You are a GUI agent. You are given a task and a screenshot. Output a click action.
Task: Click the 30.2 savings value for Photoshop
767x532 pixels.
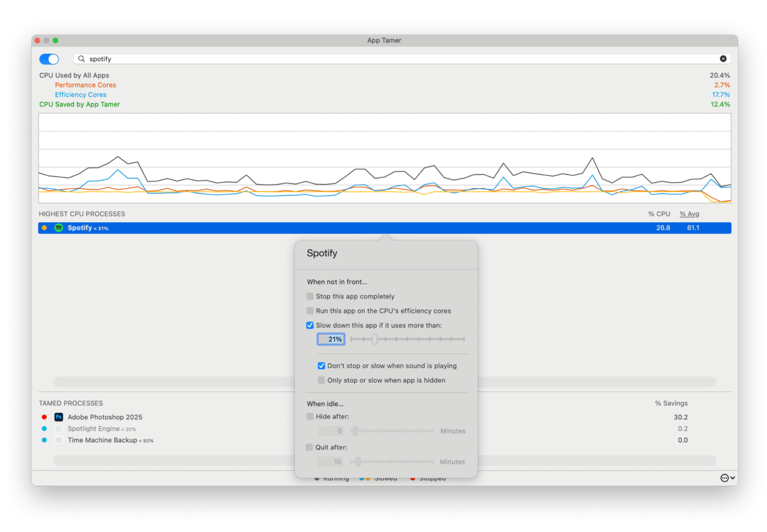pyautogui.click(x=680, y=417)
